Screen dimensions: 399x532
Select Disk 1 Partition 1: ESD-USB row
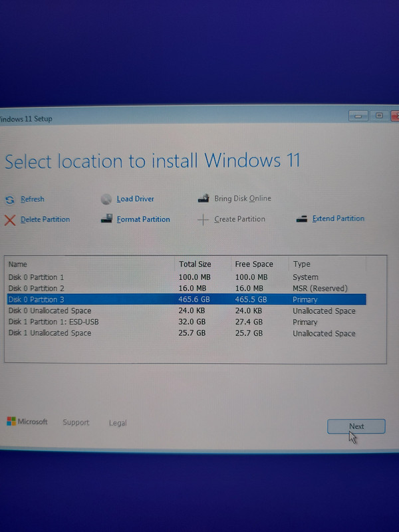[x=186, y=322]
